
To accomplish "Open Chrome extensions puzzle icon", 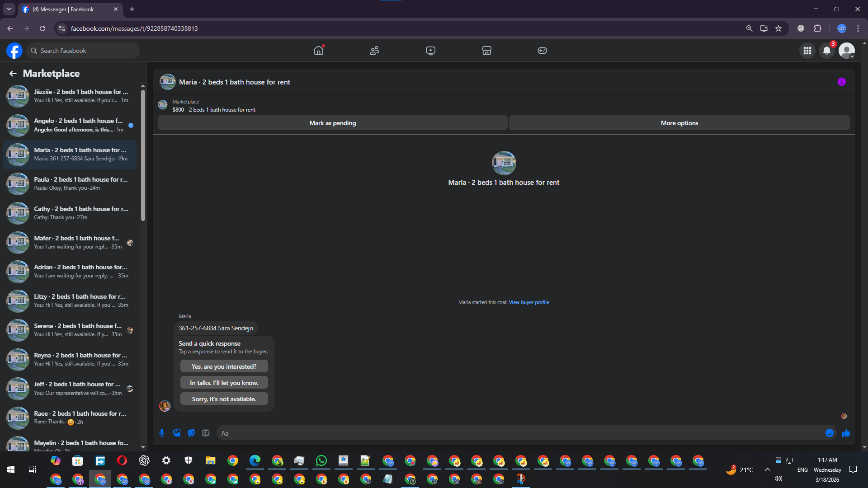I will (817, 28).
